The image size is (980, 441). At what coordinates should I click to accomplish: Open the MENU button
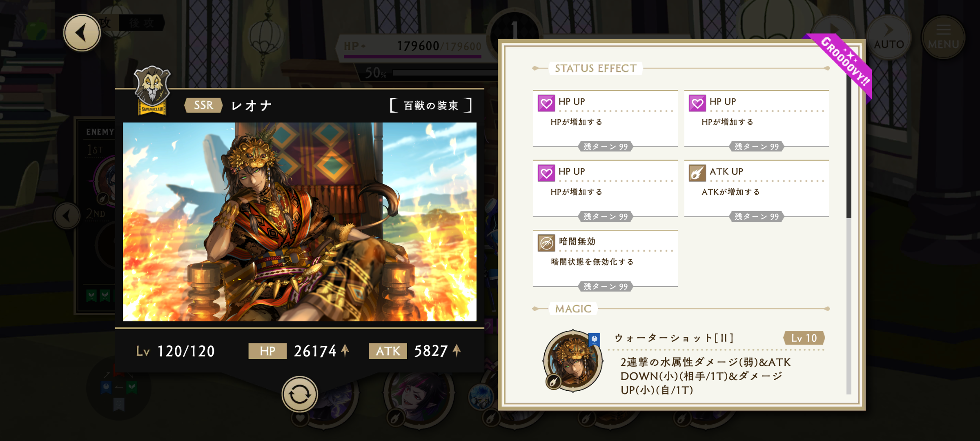pos(943,38)
